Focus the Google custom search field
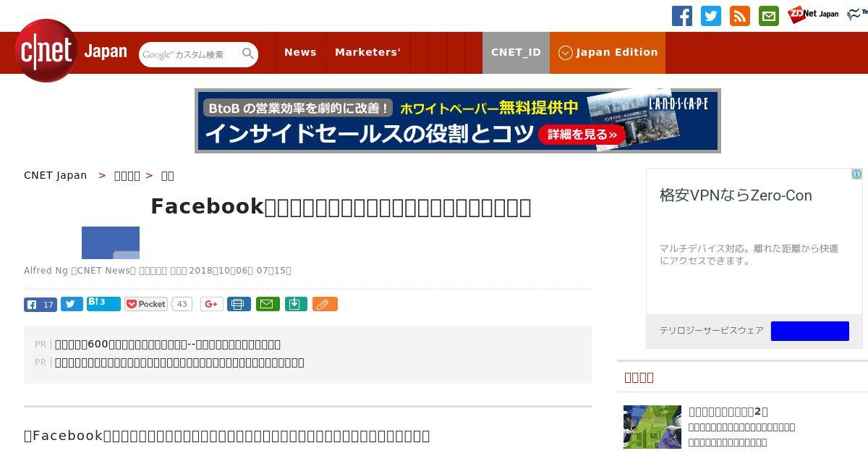 click(190, 54)
